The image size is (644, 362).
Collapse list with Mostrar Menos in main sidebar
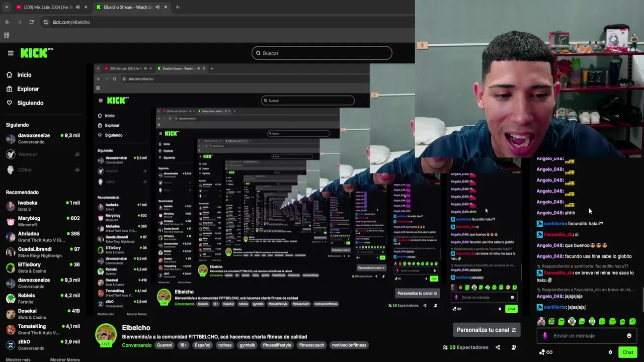coord(65,359)
